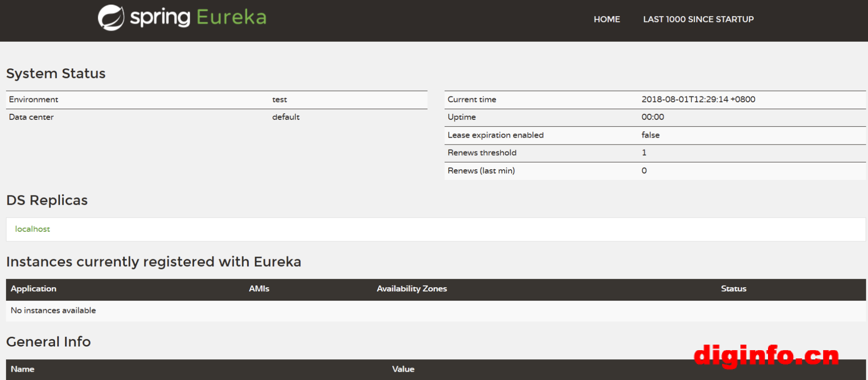Click the AMIs column header
The image size is (868, 380).
point(259,289)
